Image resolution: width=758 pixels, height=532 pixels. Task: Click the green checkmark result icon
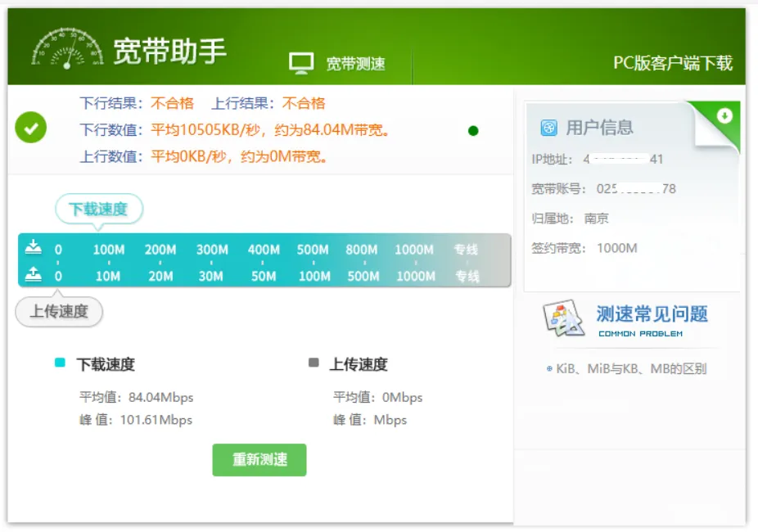tap(31, 128)
